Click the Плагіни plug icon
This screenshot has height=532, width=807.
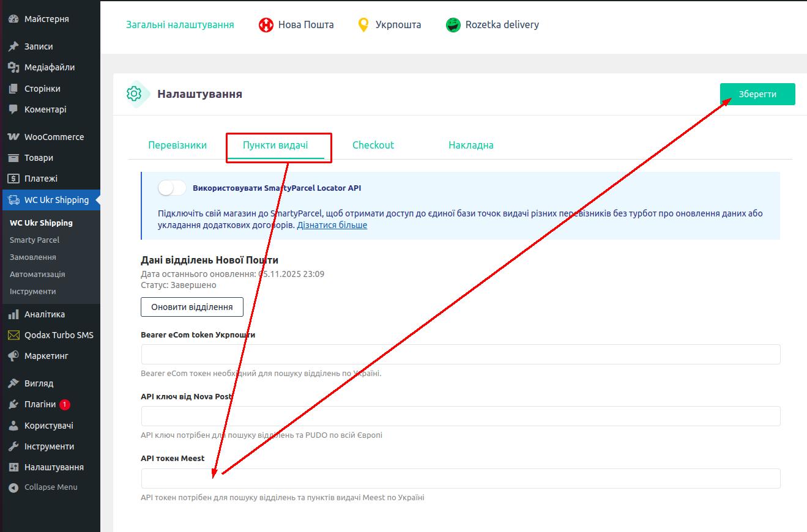click(x=13, y=405)
